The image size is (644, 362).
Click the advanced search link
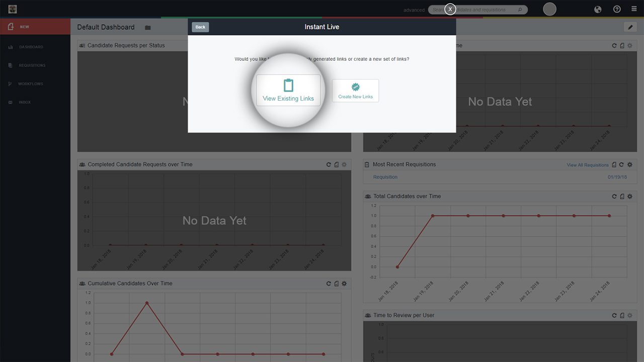tap(414, 10)
